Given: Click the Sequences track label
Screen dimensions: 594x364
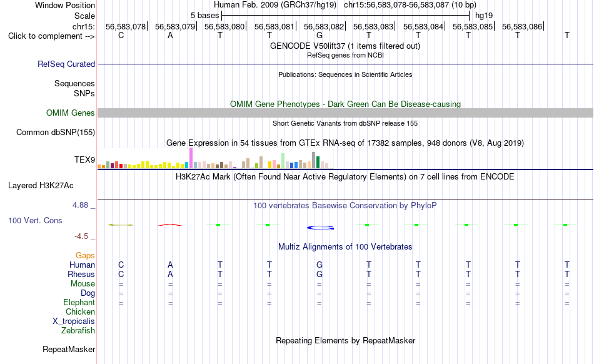Looking at the screenshot, I should (74, 83).
